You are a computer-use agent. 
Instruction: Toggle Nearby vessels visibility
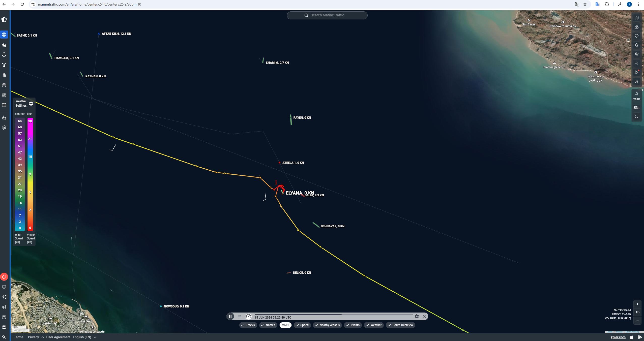[x=327, y=325]
